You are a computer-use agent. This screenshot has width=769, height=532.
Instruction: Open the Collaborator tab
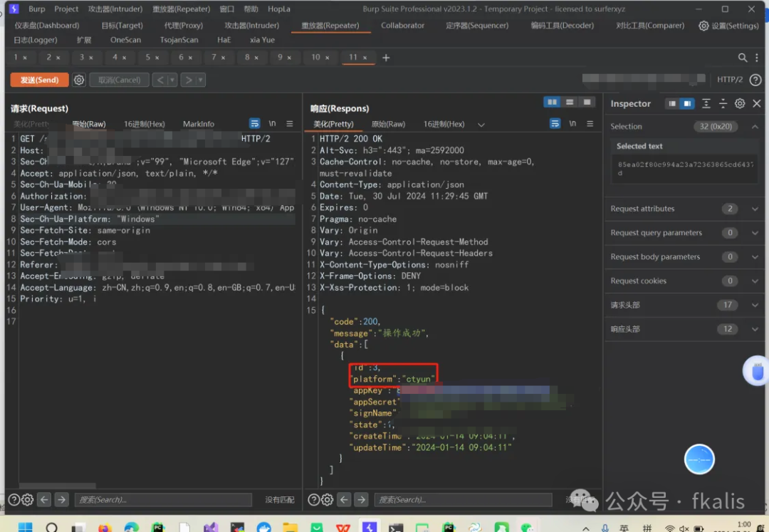pos(402,26)
